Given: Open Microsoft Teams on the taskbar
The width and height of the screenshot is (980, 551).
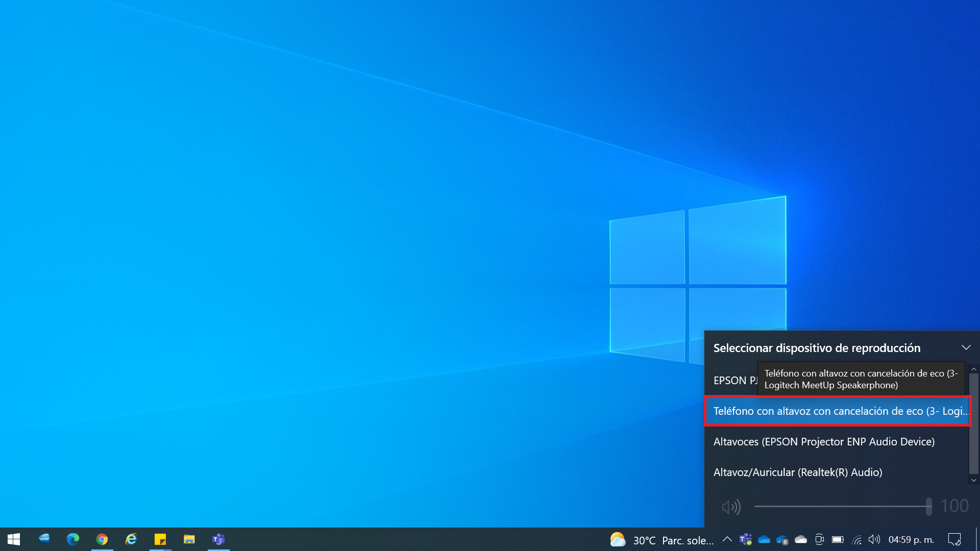Looking at the screenshot, I should pyautogui.click(x=218, y=539).
